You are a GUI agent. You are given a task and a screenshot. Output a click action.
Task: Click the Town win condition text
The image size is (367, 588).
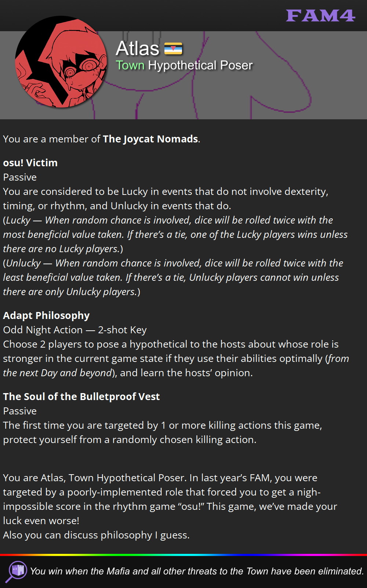[197, 571]
